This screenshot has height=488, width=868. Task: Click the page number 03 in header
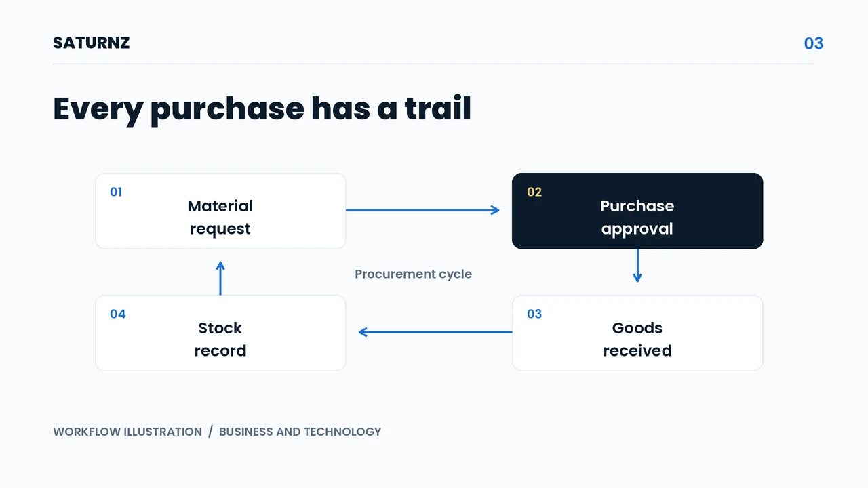coord(813,43)
